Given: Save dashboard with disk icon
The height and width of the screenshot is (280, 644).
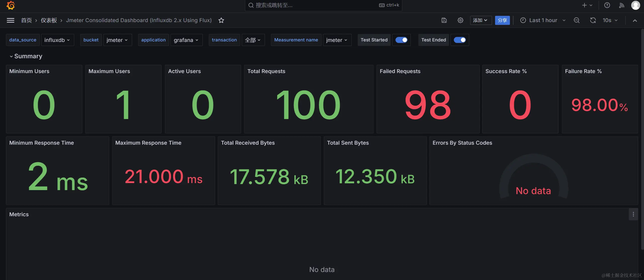Looking at the screenshot, I should click(x=444, y=20).
